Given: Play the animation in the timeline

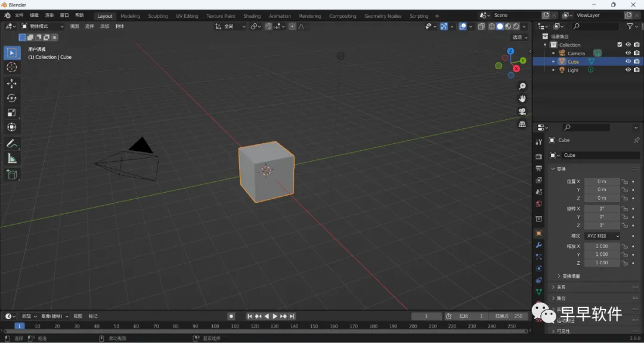Looking at the screenshot, I should (275, 316).
